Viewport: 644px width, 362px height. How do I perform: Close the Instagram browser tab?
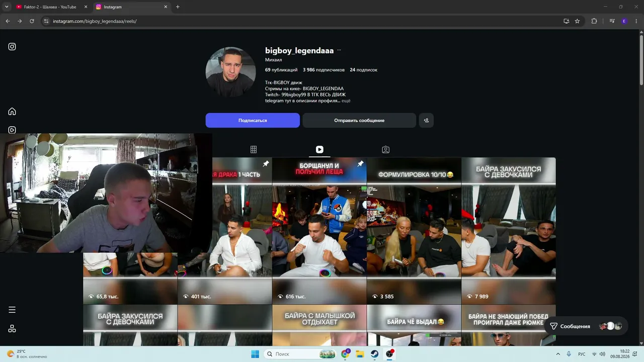click(x=165, y=7)
